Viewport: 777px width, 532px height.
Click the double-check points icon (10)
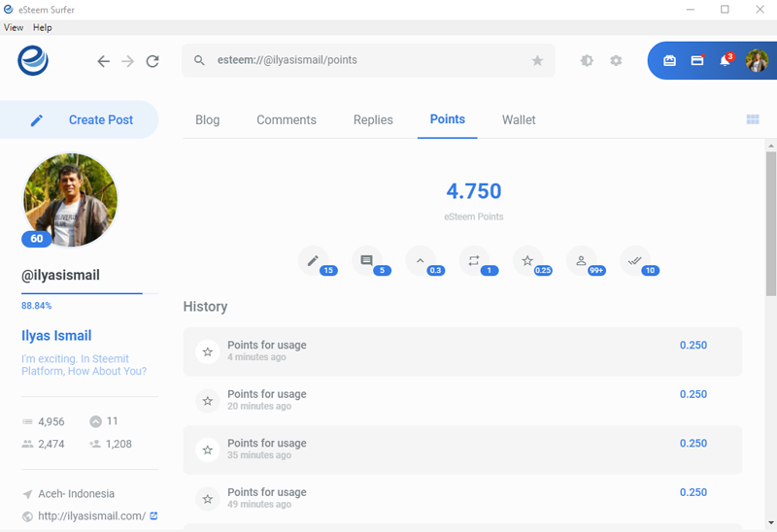pos(635,260)
